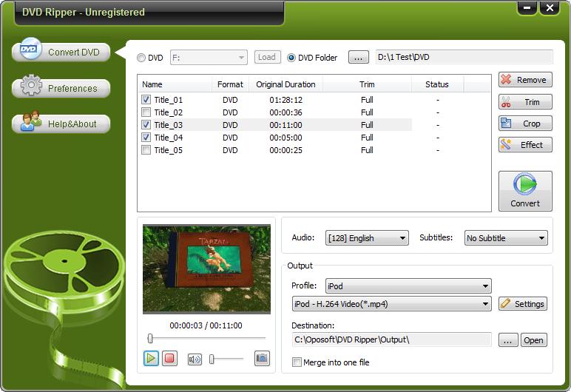Select the Title_02 row name

pyautogui.click(x=168, y=112)
